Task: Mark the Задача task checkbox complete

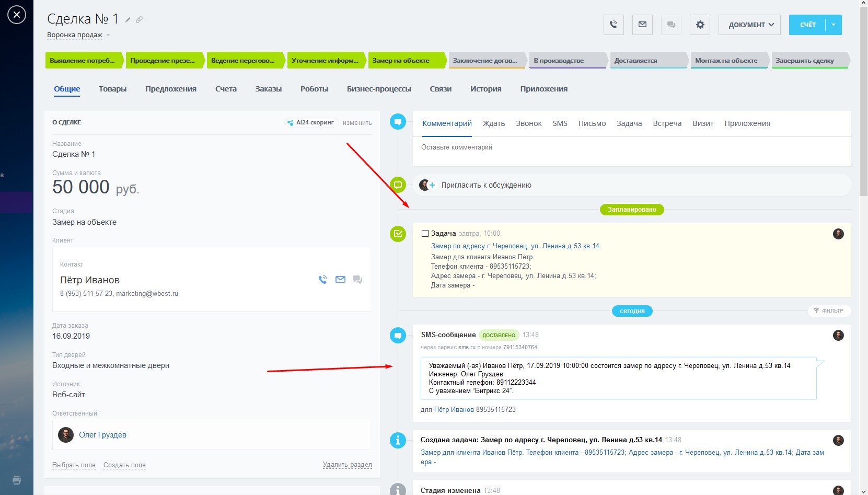Action: 425,234
